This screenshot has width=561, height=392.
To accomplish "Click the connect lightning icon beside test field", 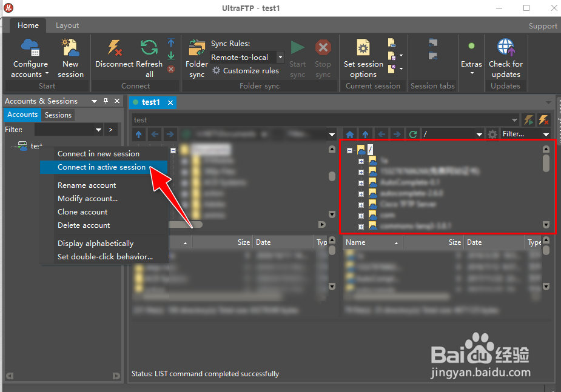I will click(x=528, y=120).
